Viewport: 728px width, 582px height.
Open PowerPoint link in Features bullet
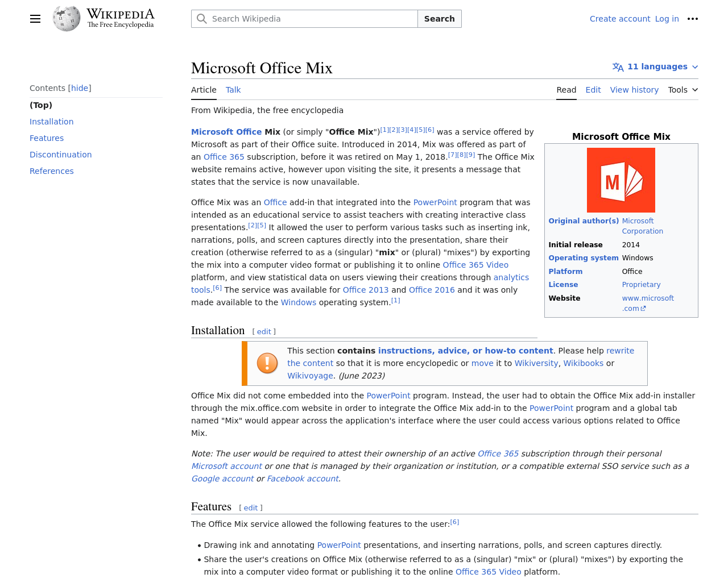coord(339,545)
